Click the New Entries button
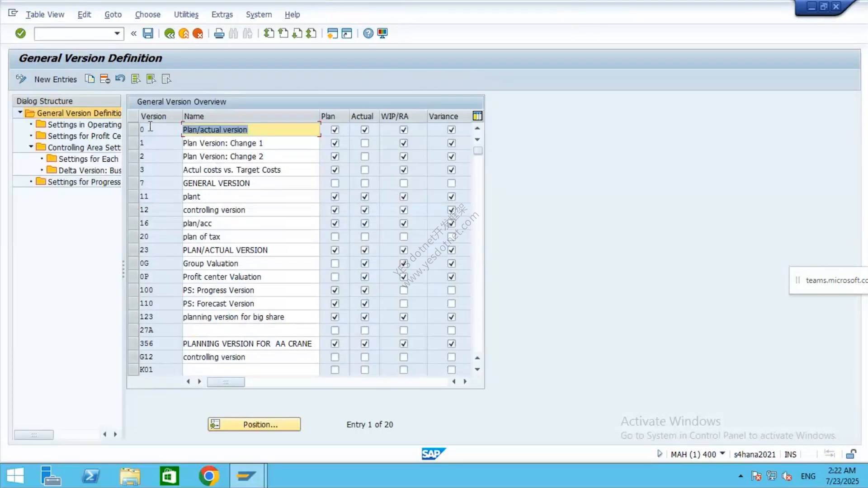Screen dimensions: 868x488 tap(56, 80)
